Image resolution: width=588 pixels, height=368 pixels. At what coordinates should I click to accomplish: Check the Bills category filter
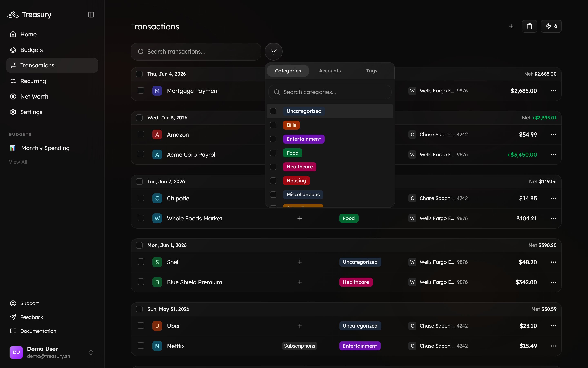273,125
